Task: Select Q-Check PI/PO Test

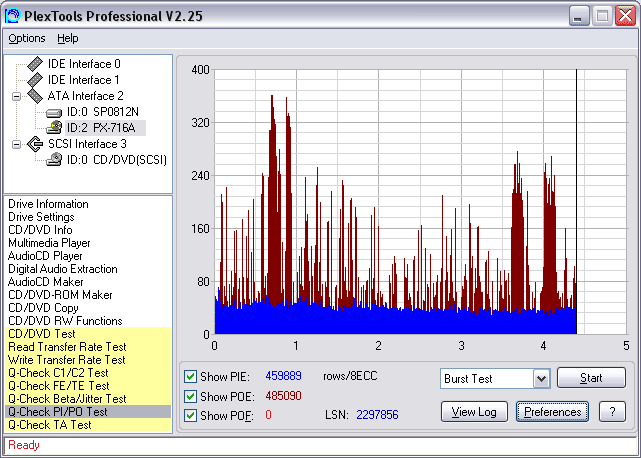Action: (x=88, y=412)
